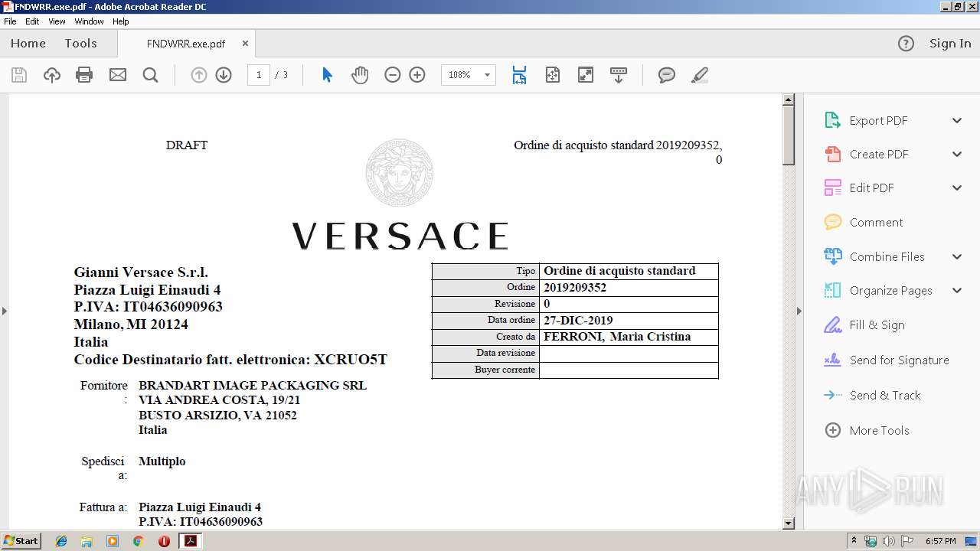Screen dimensions: 980x551
Task: Click the Save file icon
Action: pyautogui.click(x=19, y=75)
